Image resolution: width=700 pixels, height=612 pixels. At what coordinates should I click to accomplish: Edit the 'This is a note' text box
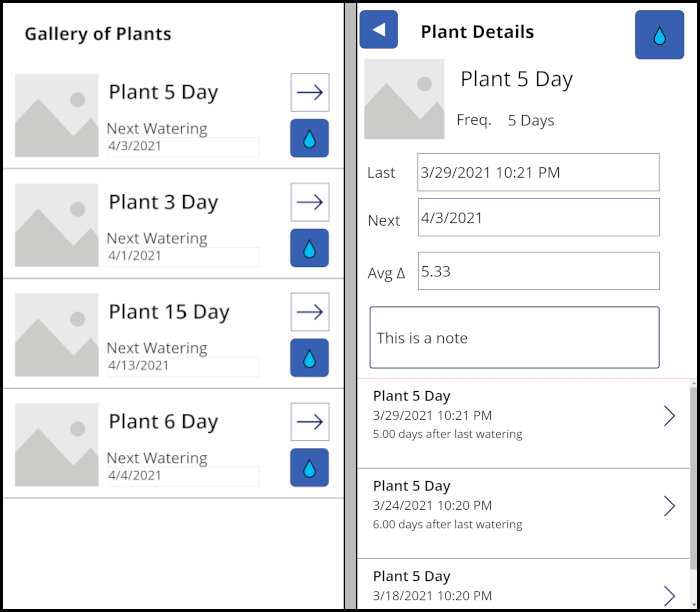[x=514, y=338]
